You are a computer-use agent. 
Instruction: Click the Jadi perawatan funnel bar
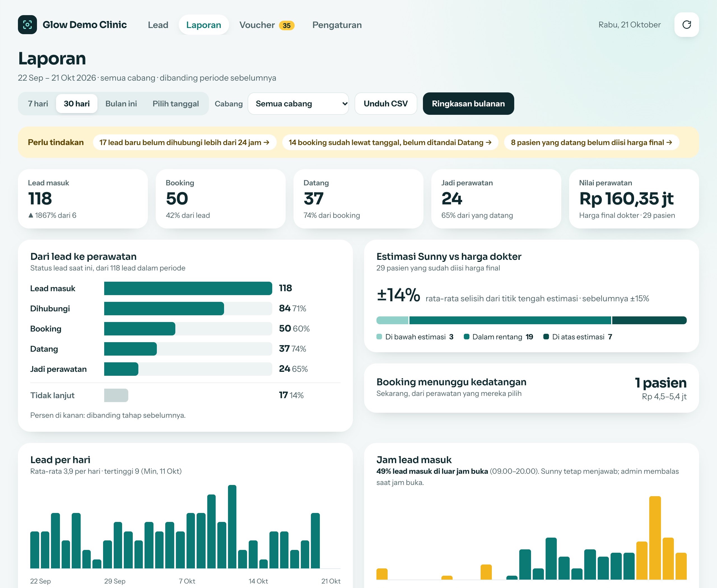[121, 369]
